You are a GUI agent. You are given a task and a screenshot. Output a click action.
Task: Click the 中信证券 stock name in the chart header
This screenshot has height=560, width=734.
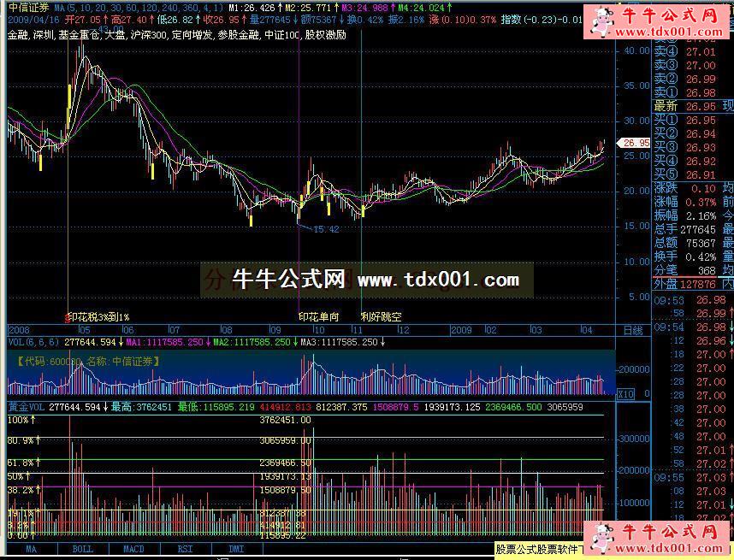[29, 8]
